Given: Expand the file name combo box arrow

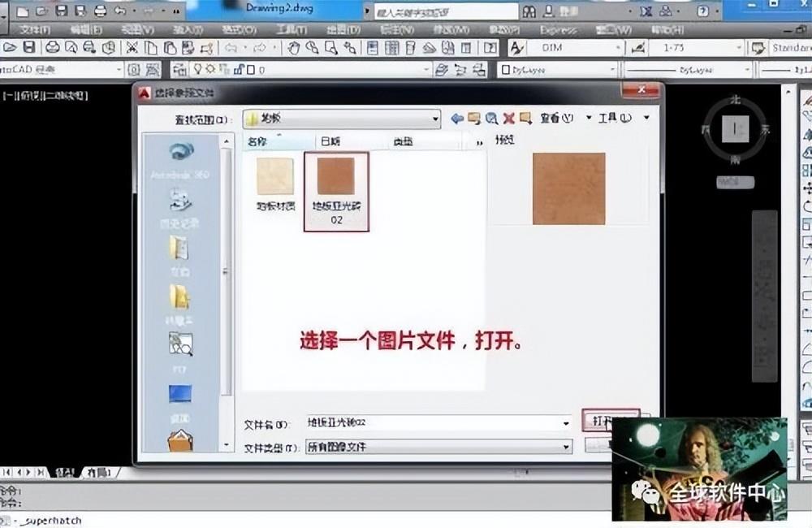Looking at the screenshot, I should click(567, 423).
